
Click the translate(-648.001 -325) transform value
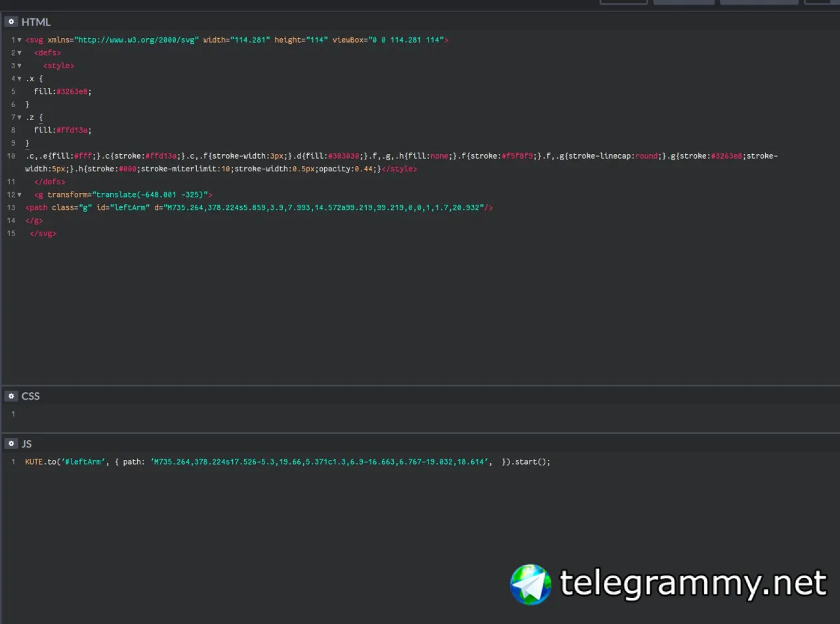pos(150,195)
